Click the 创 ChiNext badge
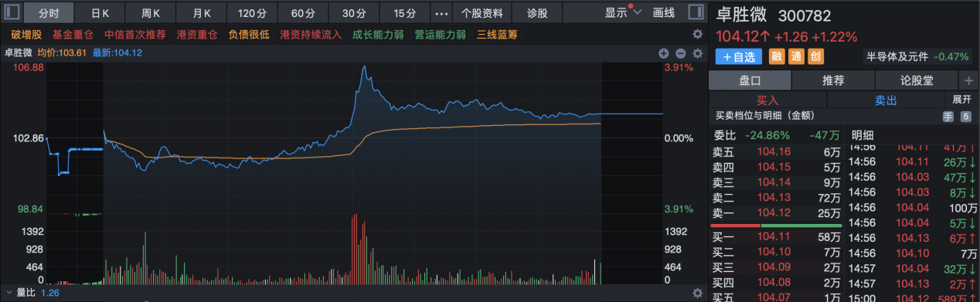This screenshot has height=302, width=980. 815,56
